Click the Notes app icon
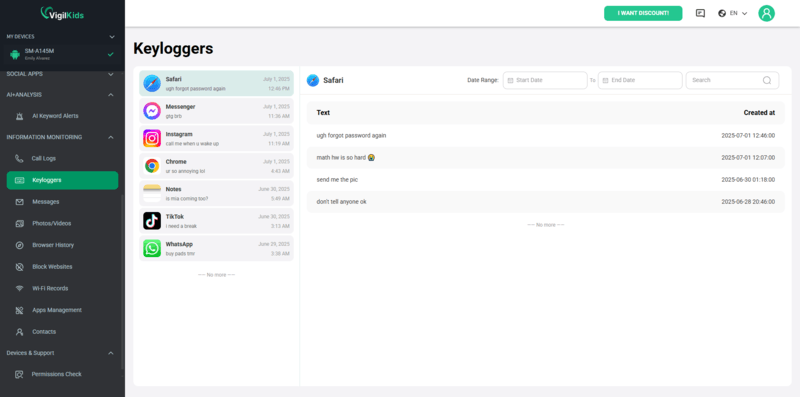 [152, 193]
